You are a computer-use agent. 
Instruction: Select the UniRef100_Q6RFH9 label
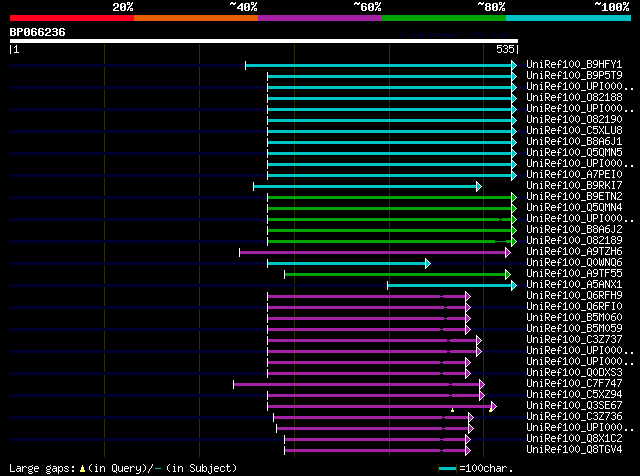[x=574, y=296]
